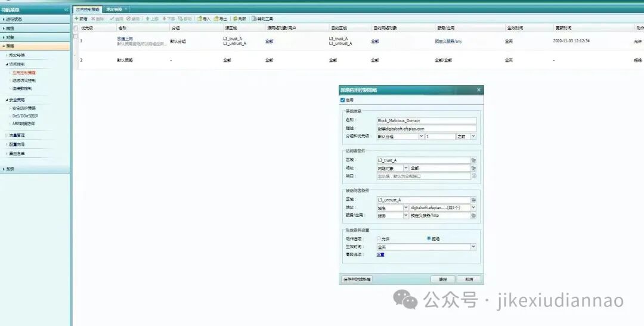Click the port input field in visitor conditions
This screenshot has height=326, width=644.
click(423, 176)
